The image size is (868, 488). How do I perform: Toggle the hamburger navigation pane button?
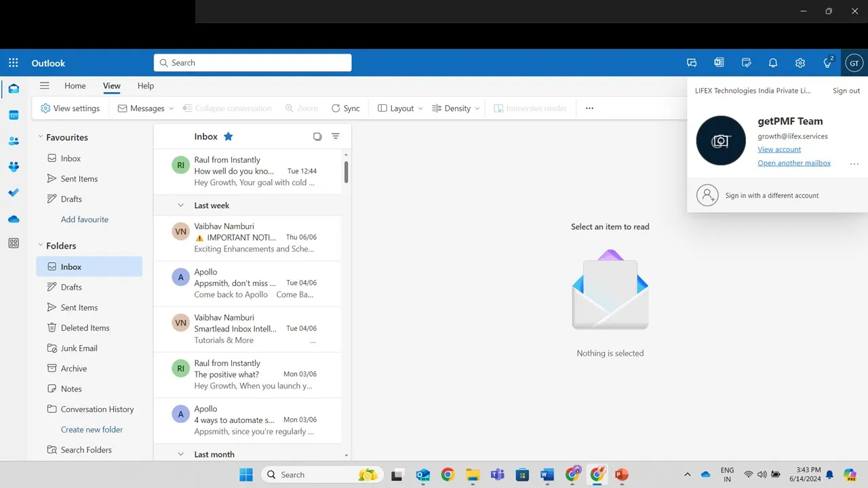44,85
